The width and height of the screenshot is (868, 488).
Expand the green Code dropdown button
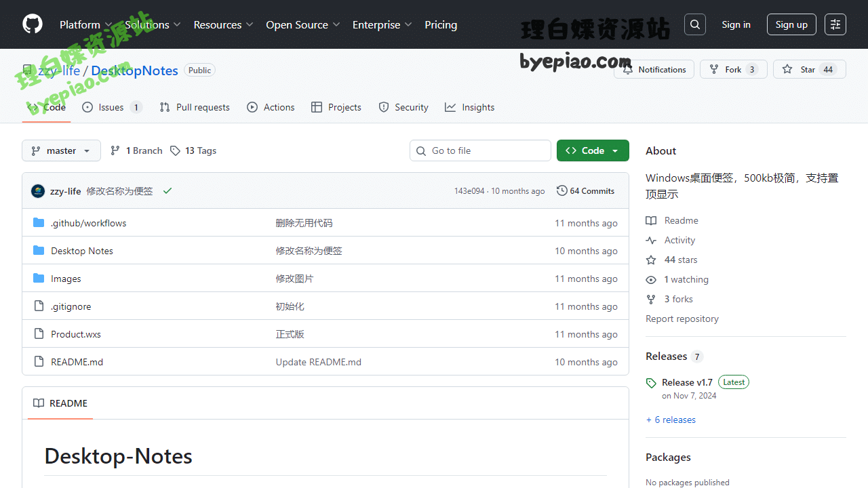tap(593, 150)
